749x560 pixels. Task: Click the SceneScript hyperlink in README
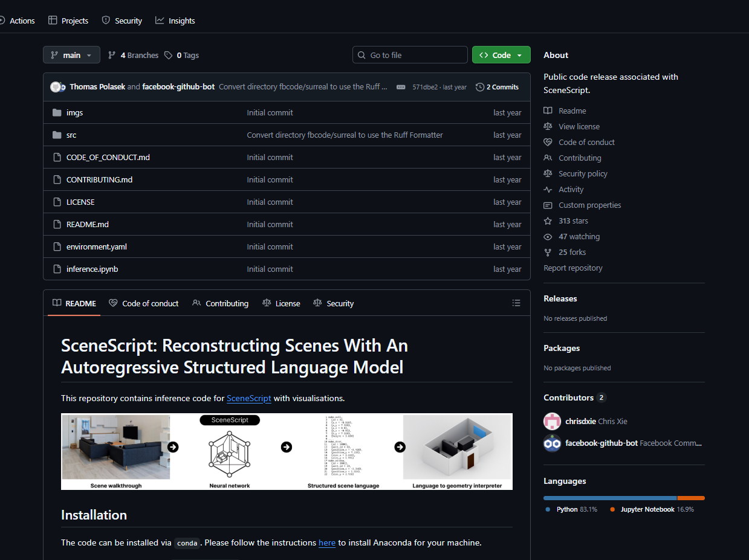coord(249,398)
